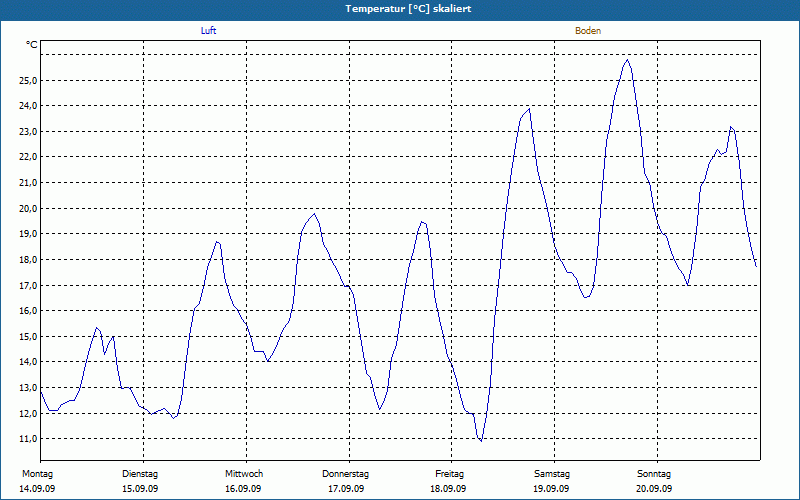Click the date 19.09.09
Viewport: 800px width, 500px height.
click(551, 489)
